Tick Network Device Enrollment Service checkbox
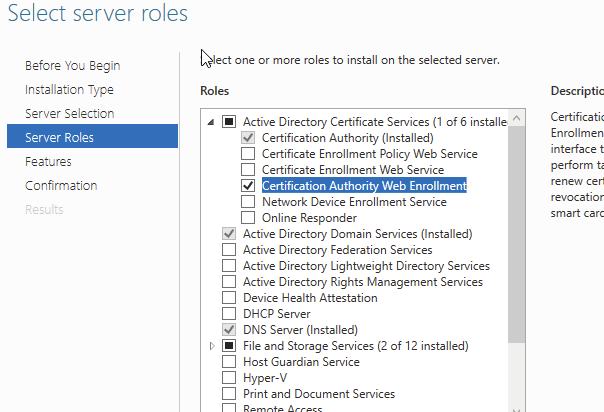The image size is (604, 412). click(x=248, y=202)
